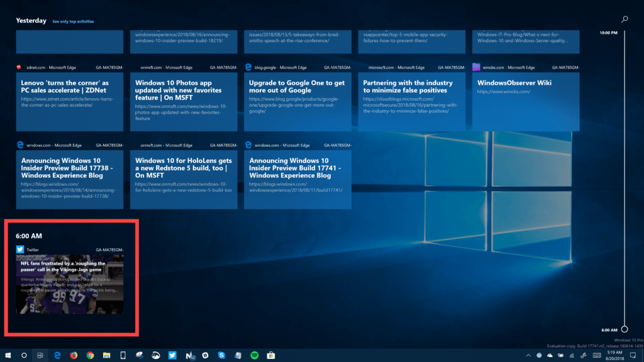This screenshot has height=362, width=644.
Task: Expand hidden icons in the system tray
Action: pos(528,354)
